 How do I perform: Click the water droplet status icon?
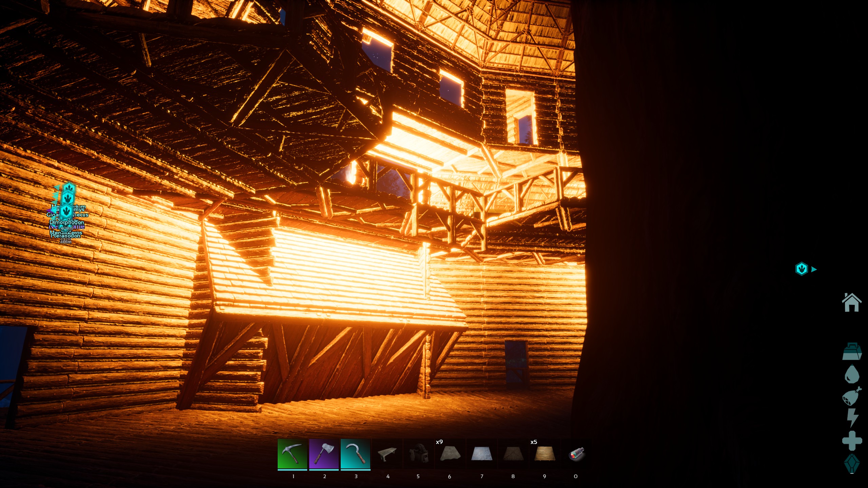(x=852, y=374)
